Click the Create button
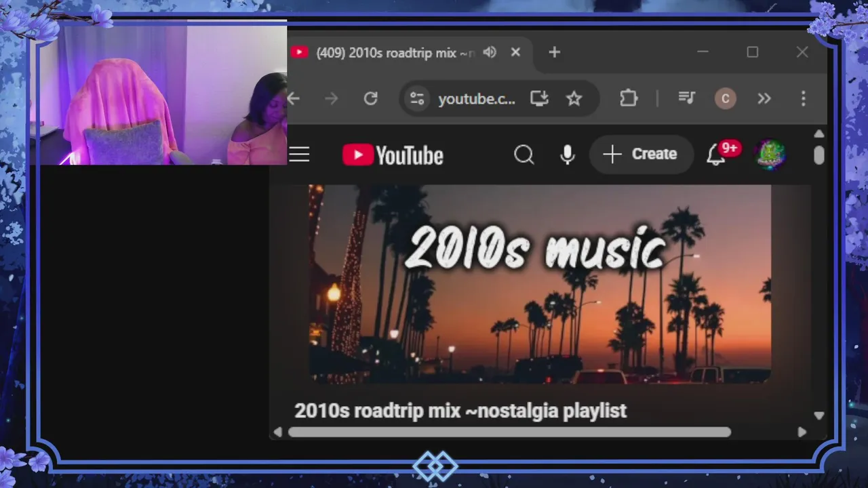 [641, 155]
